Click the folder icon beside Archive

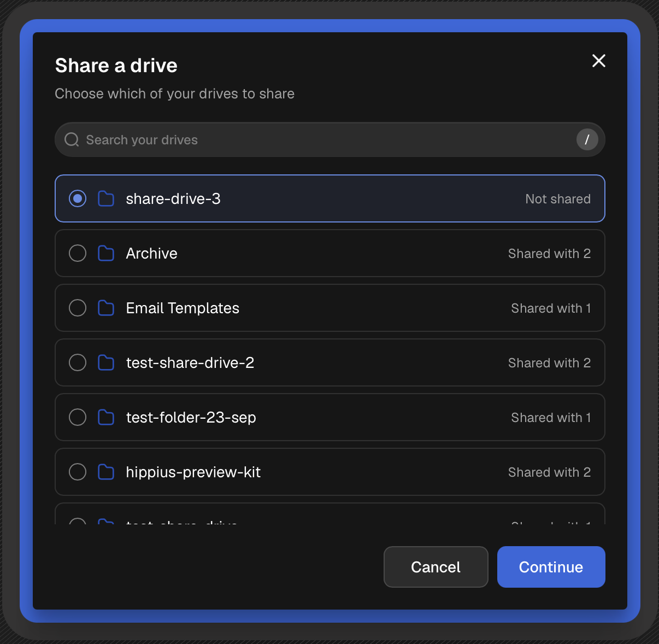click(x=106, y=253)
